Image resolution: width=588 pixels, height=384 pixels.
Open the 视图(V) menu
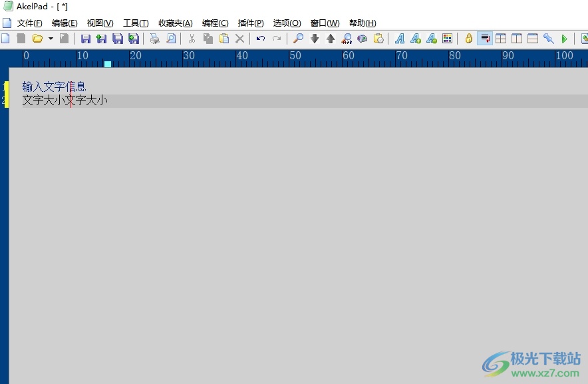coord(100,23)
